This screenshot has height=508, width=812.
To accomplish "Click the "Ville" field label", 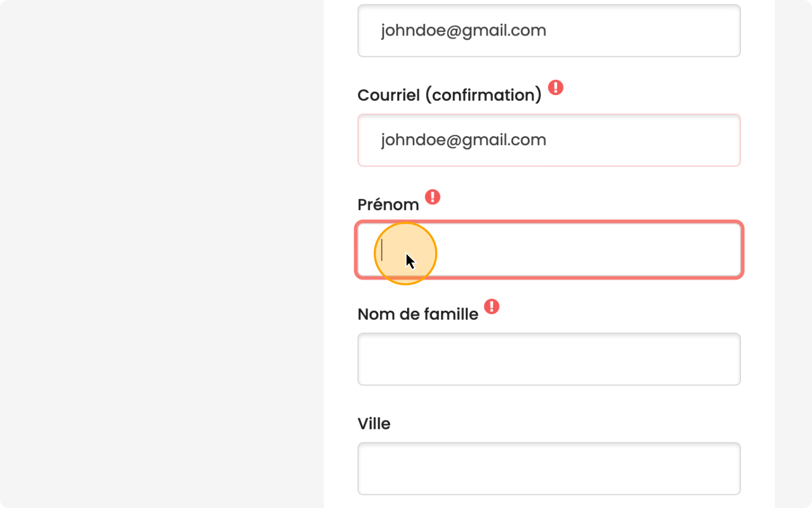I will click(x=374, y=424).
